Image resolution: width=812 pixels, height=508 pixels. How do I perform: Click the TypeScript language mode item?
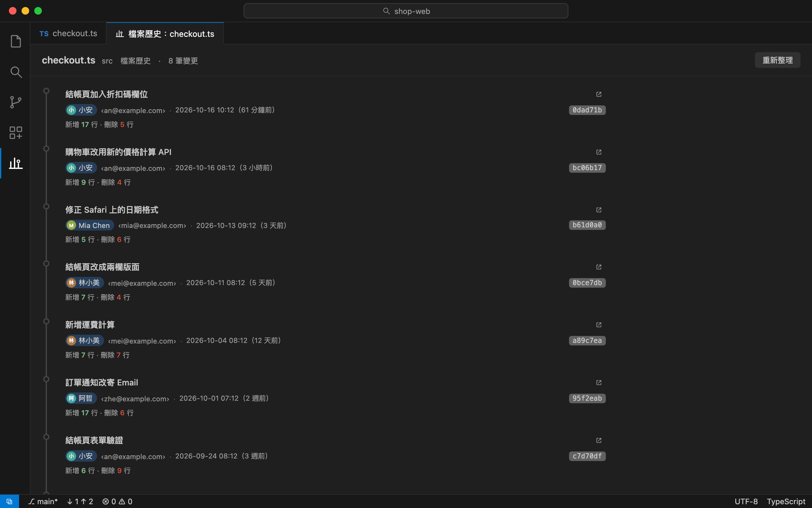click(786, 501)
